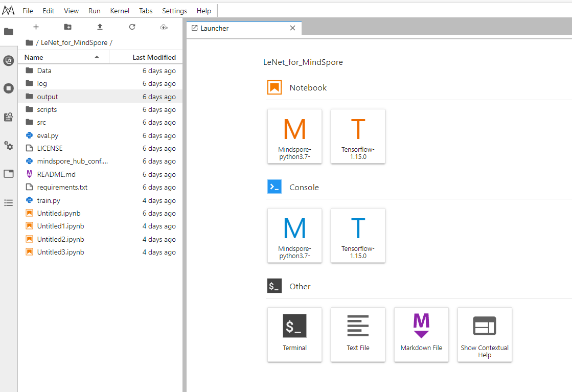The image size is (572, 392).
Task: Create a new Text File
Action: 358,335
